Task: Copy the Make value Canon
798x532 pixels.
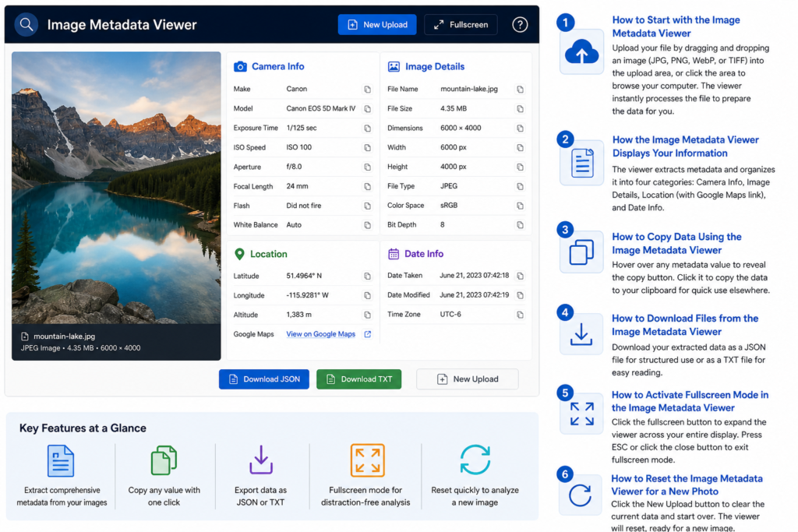Action: pyautogui.click(x=368, y=90)
